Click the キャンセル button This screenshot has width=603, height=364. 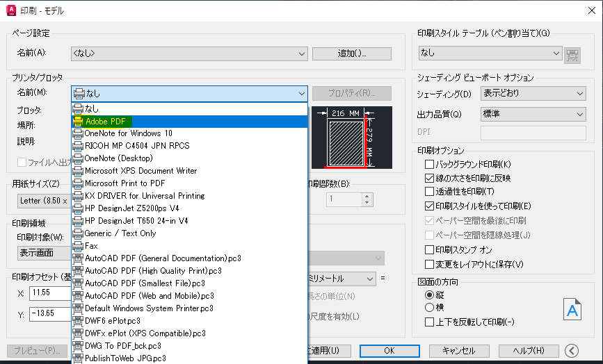click(x=459, y=351)
